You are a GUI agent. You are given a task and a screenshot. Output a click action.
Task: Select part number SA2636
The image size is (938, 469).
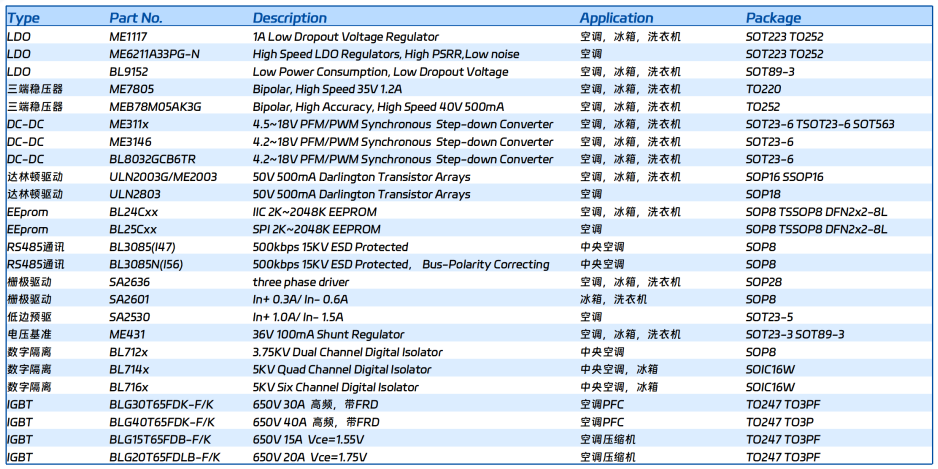[130, 282]
